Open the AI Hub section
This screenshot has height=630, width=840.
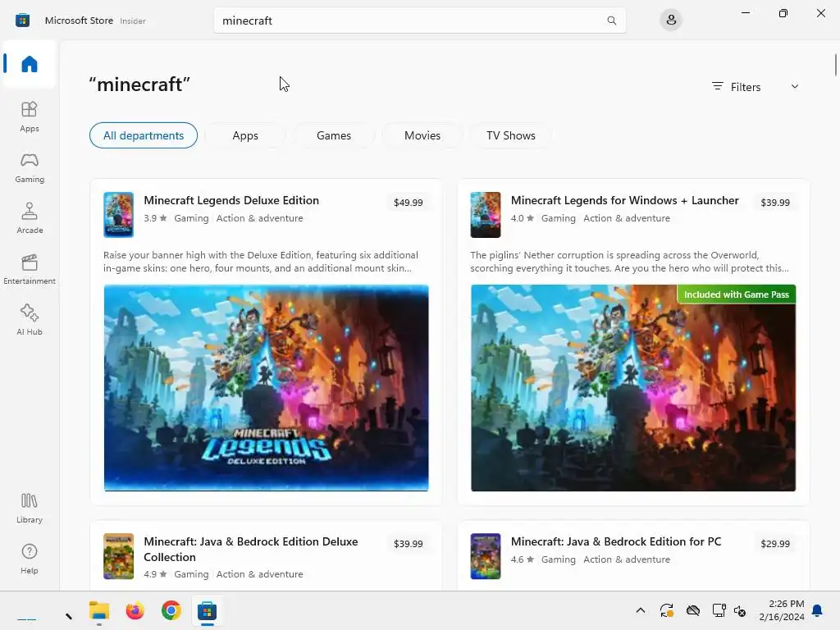pos(30,321)
